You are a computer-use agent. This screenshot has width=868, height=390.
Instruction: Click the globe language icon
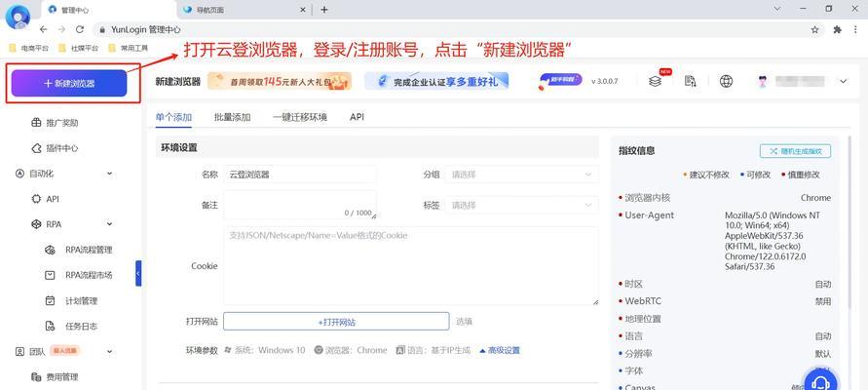726,81
